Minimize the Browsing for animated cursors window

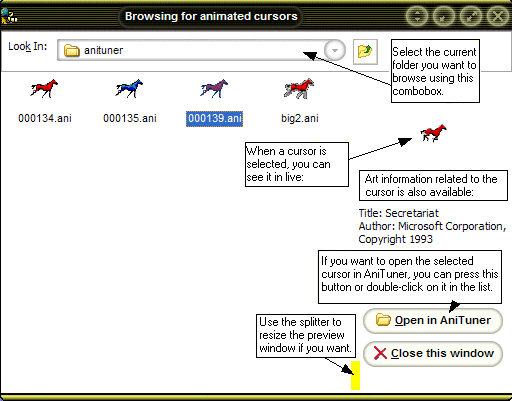(x=444, y=16)
